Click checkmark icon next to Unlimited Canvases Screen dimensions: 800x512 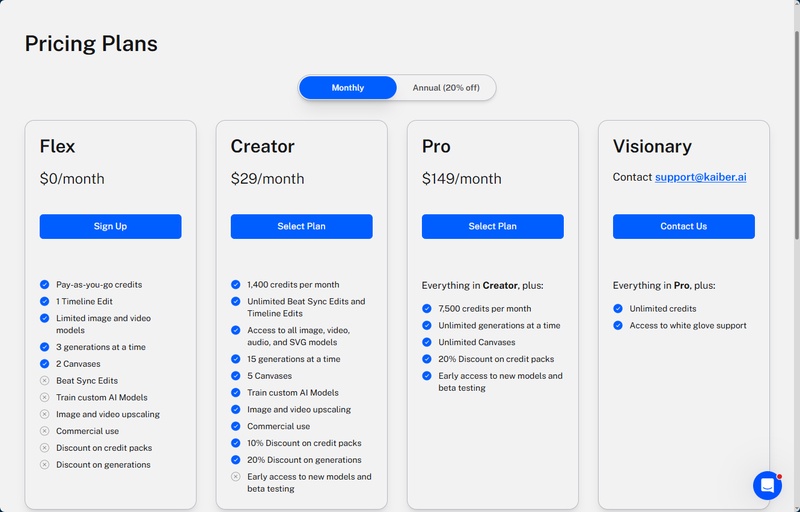[x=427, y=342]
